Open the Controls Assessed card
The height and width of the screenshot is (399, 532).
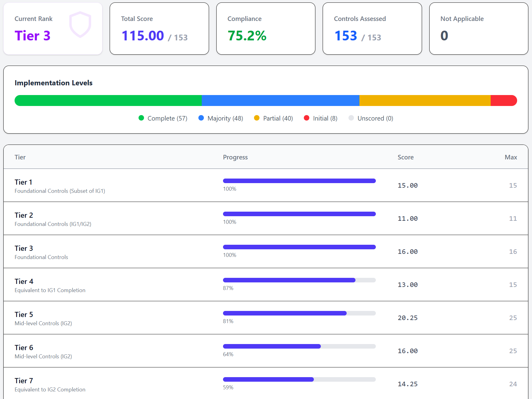coord(372,29)
